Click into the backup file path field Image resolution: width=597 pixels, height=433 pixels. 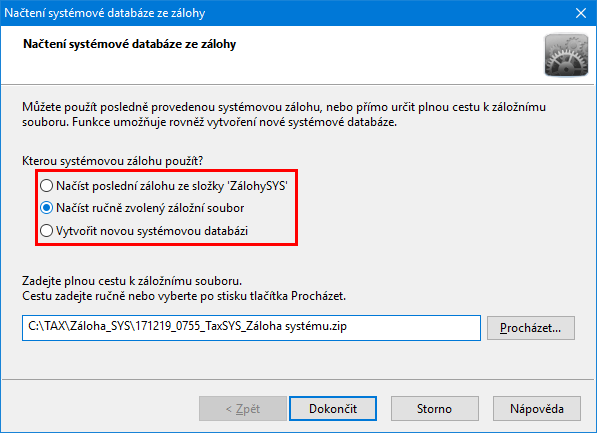pos(251,328)
